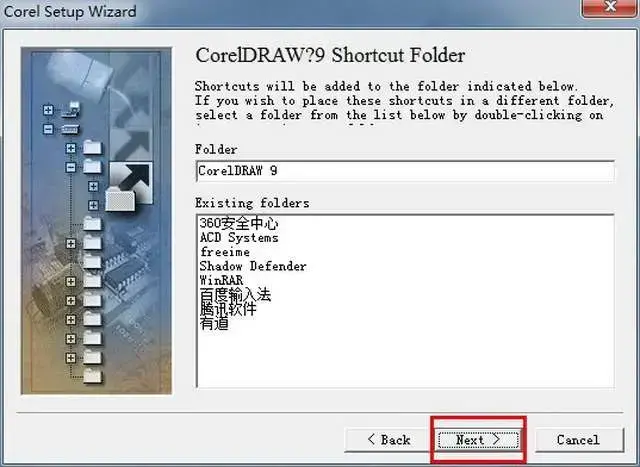Select the 360安全中心 folder entry

[x=239, y=223]
